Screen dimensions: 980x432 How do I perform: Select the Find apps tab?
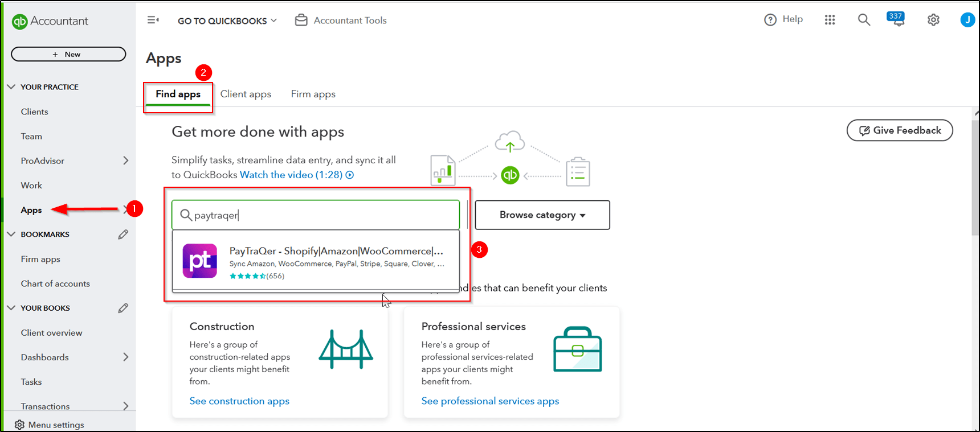pyautogui.click(x=178, y=94)
